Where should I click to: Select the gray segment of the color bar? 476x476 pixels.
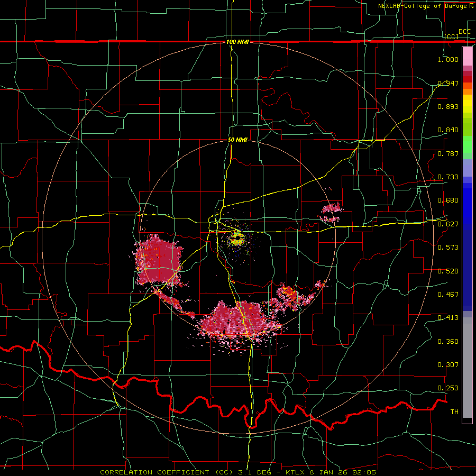pyautogui.click(x=467, y=368)
